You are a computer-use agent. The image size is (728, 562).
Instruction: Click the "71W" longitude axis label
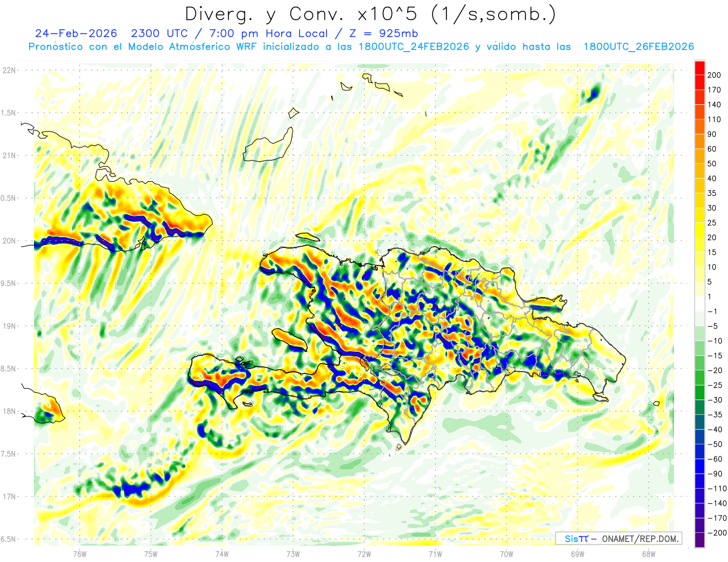(435, 554)
